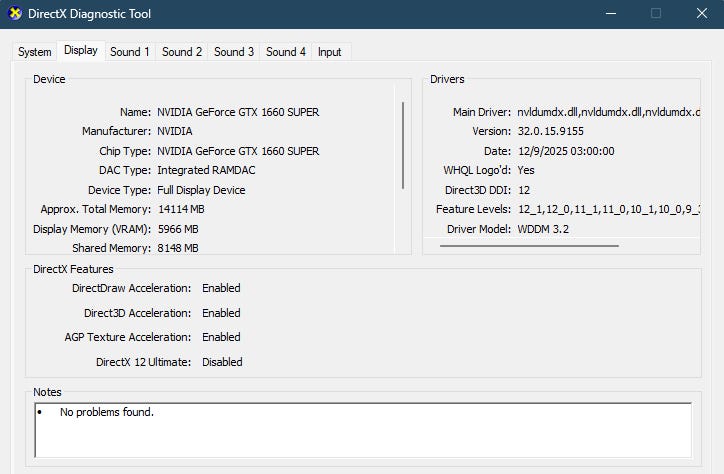The height and width of the screenshot is (474, 724).
Task: Go to the Sound 3 tab
Action: tap(234, 52)
